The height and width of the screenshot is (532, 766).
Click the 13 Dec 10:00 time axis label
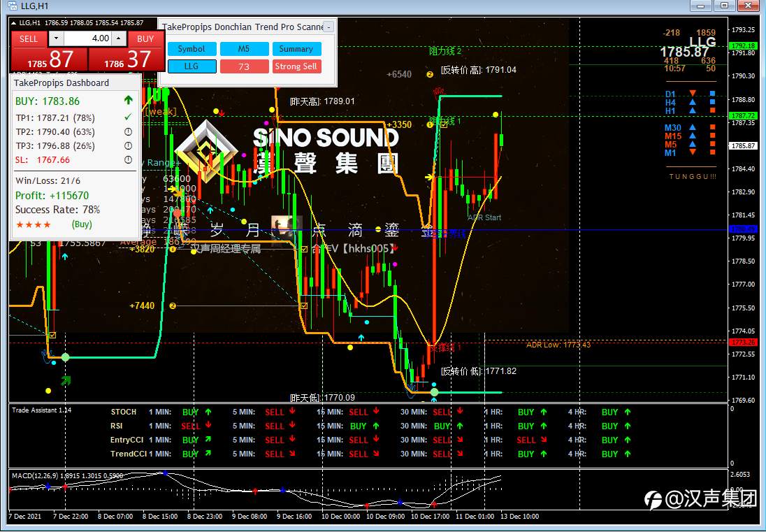(519, 517)
